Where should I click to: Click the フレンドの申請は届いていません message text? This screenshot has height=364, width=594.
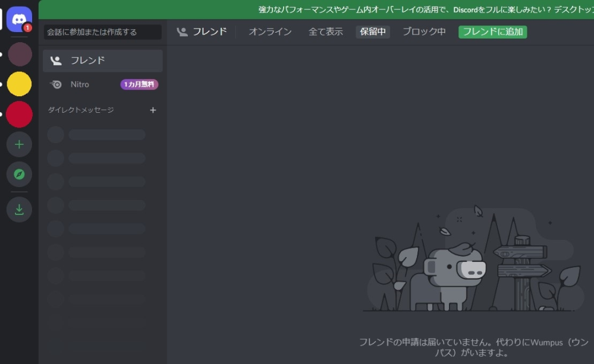[x=473, y=347]
